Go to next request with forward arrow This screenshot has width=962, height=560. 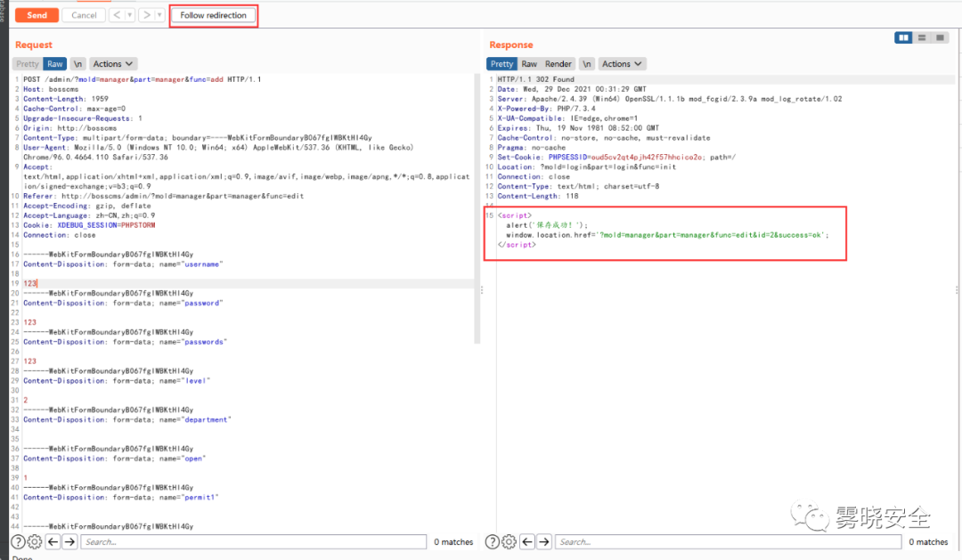(146, 15)
